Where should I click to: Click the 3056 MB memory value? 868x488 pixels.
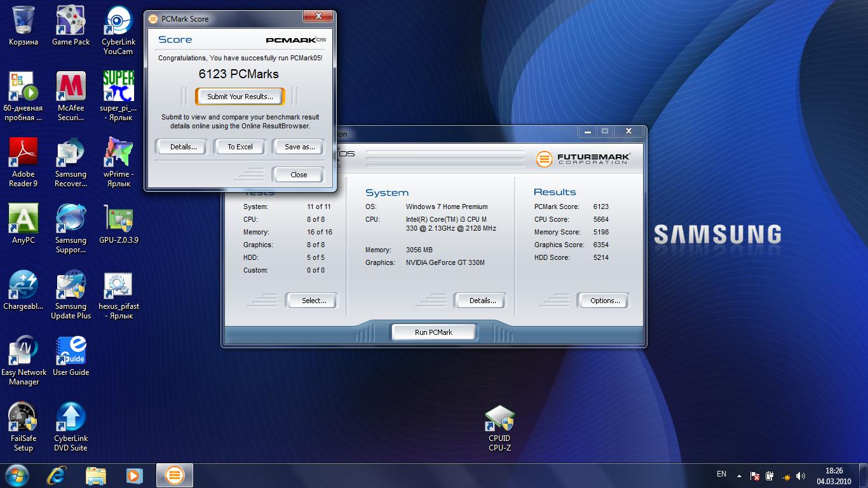[x=419, y=250]
